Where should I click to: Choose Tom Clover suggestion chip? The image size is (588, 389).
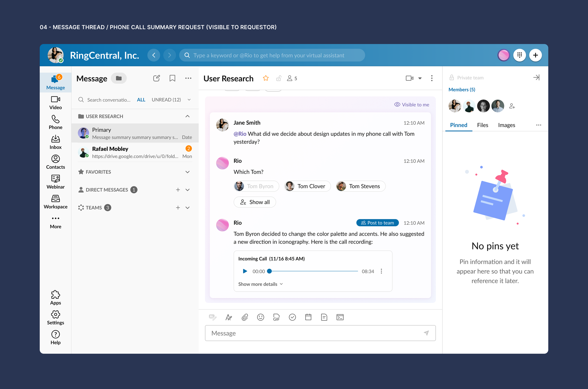(307, 186)
